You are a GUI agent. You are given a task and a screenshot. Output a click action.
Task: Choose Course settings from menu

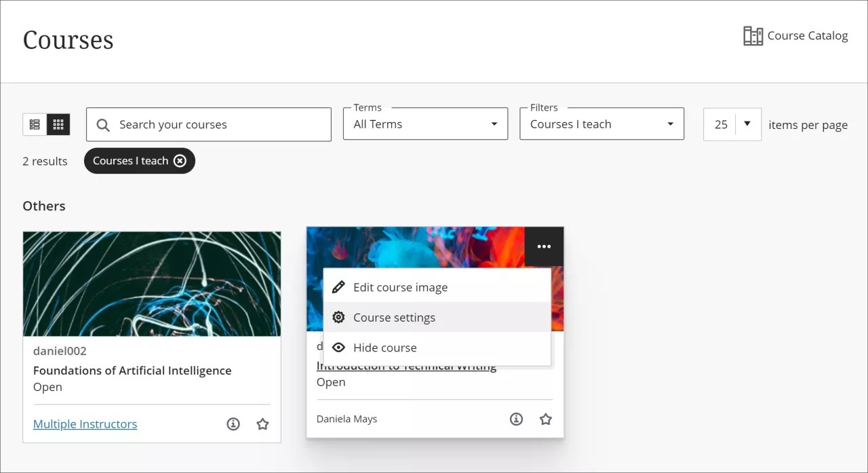click(x=394, y=318)
